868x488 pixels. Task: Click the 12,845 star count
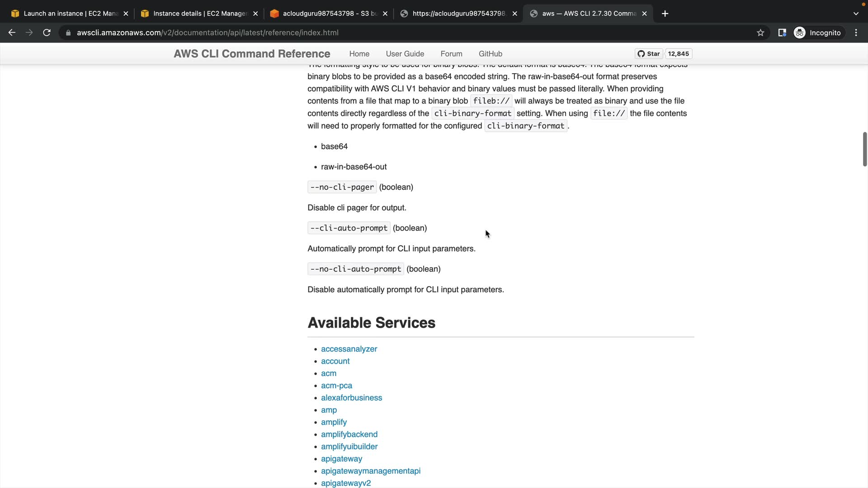[678, 54]
